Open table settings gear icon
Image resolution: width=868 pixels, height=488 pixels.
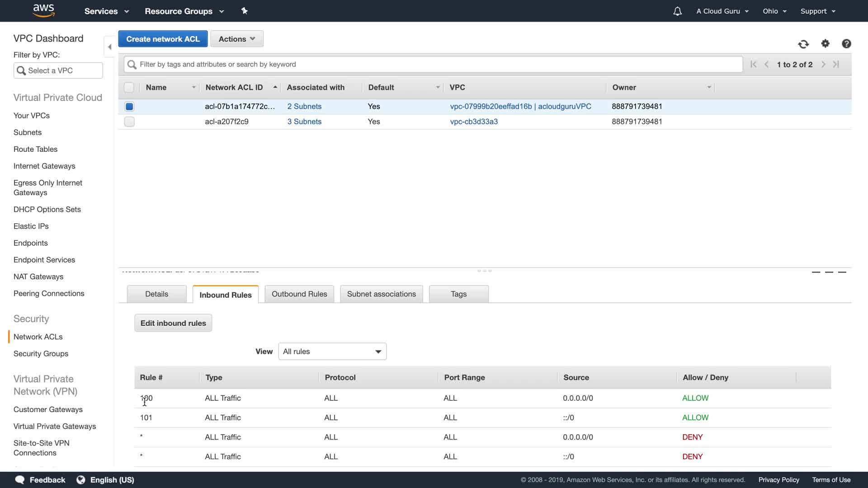[x=826, y=44]
